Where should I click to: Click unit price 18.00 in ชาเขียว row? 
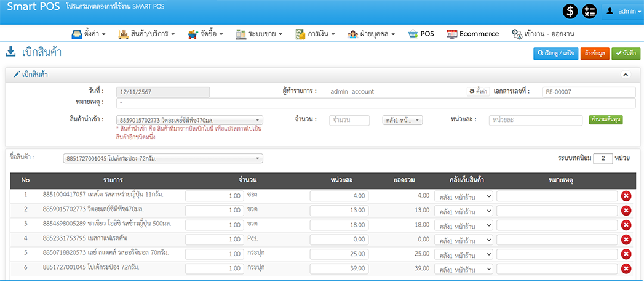pos(340,225)
